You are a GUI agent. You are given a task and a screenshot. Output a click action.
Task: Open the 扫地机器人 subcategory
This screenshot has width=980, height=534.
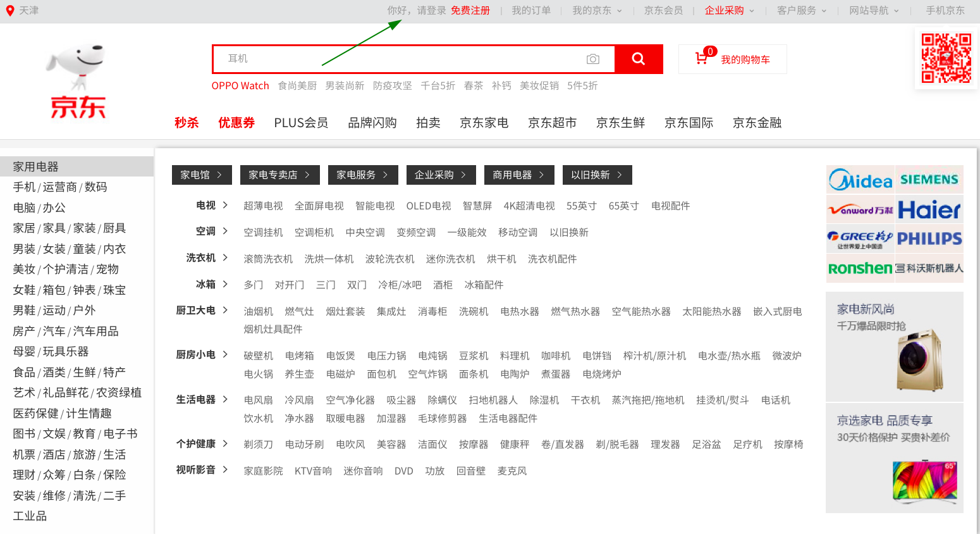coord(493,400)
